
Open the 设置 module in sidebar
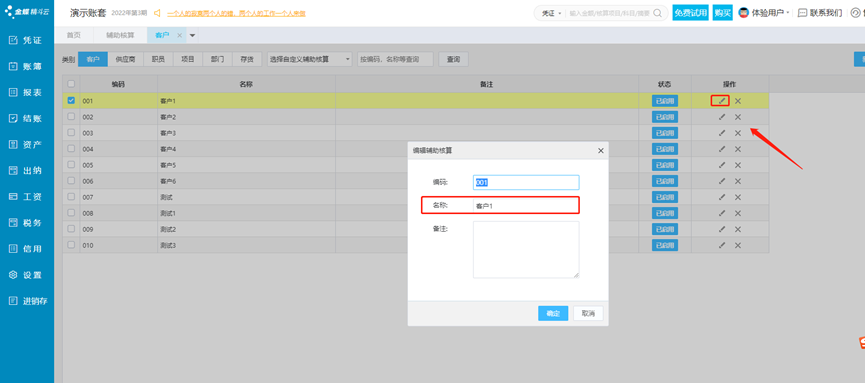tap(26, 275)
